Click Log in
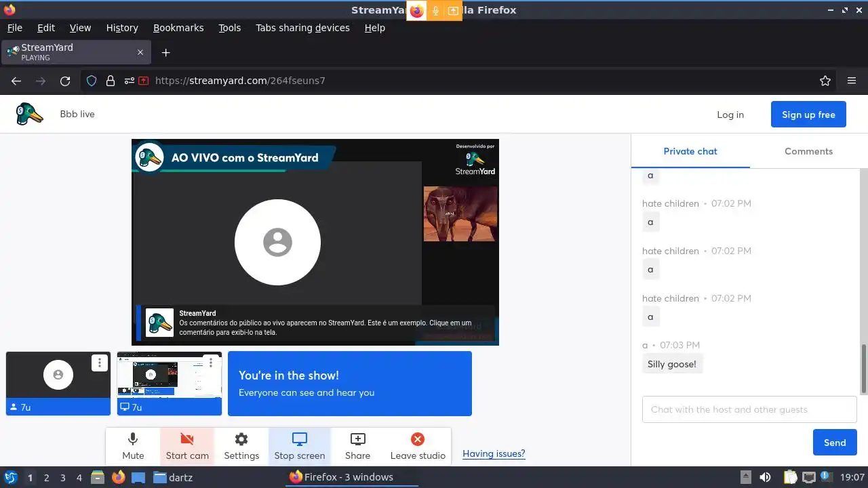868x488 pixels. click(x=730, y=115)
